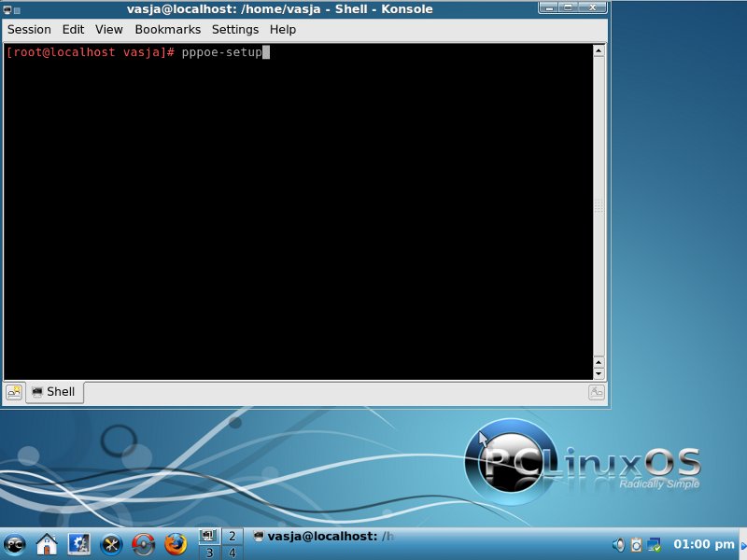This screenshot has width=747, height=560.
Task: Open the Settings menu in Konsole
Action: pyautogui.click(x=234, y=30)
